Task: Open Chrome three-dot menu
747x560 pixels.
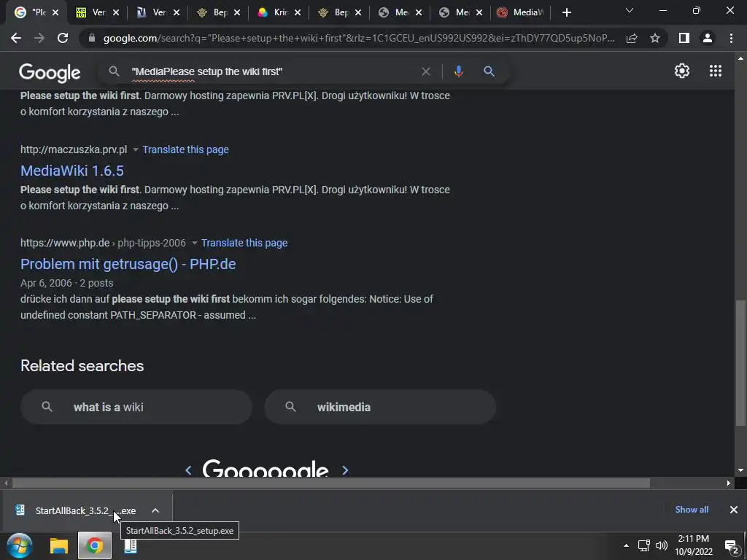Action: [x=731, y=38]
